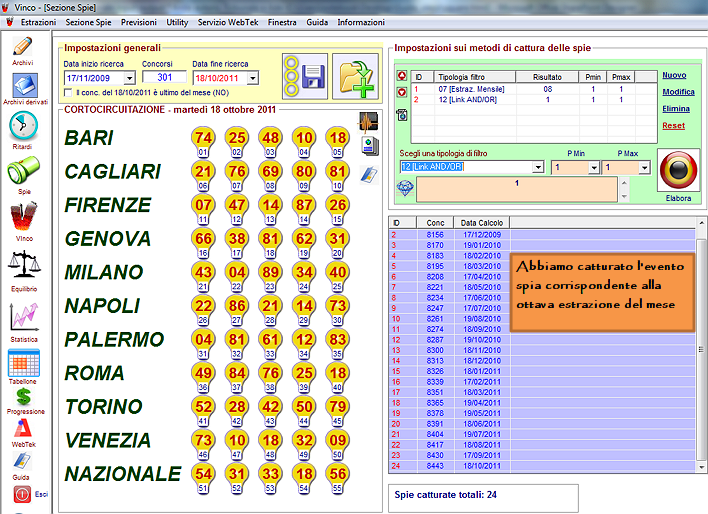Click the orange result text field
This screenshot has height=514, width=708.
click(517, 189)
